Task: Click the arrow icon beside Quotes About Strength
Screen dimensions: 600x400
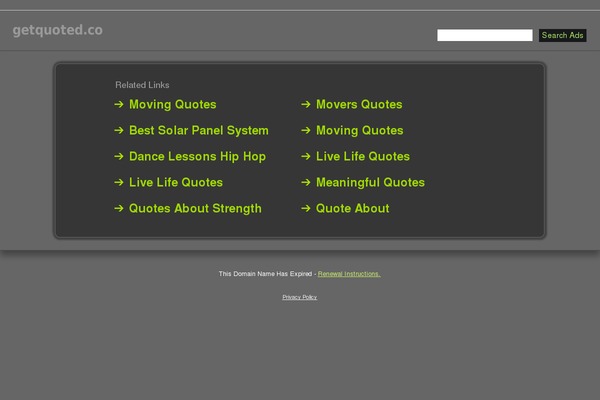Action: pyautogui.click(x=119, y=208)
